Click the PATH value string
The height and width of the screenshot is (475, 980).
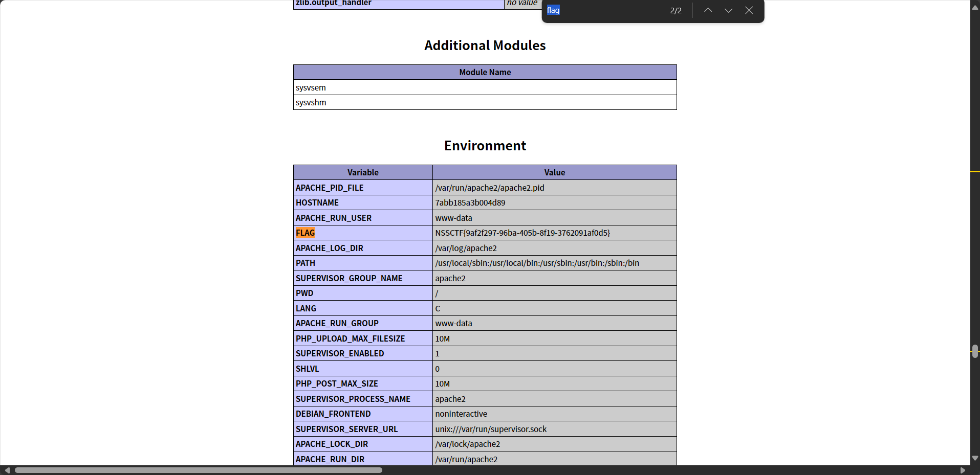point(537,263)
